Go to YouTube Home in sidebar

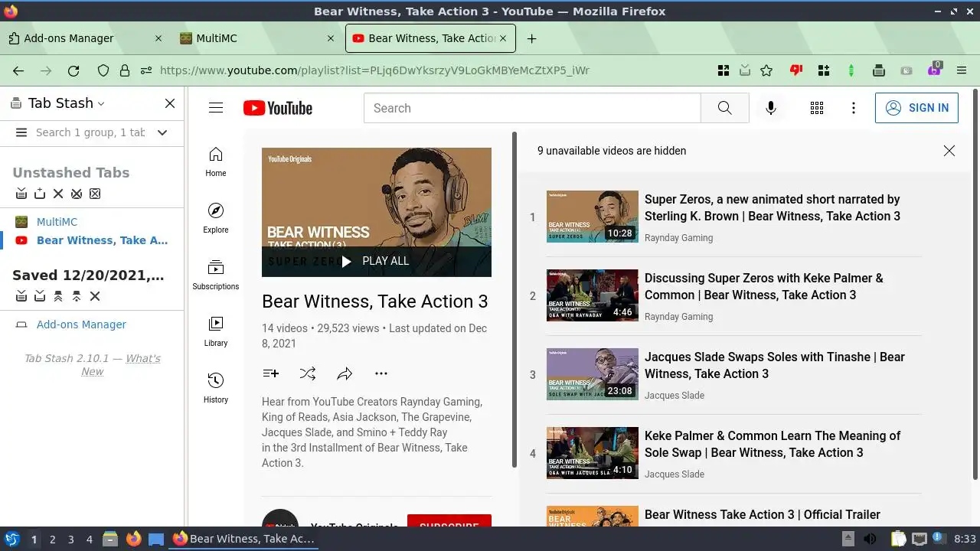[216, 161]
